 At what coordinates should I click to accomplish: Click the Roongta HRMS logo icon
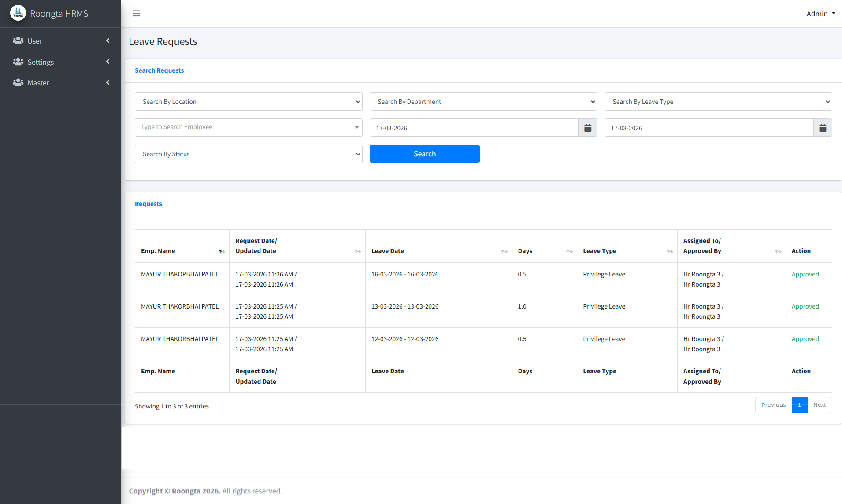[18, 13]
